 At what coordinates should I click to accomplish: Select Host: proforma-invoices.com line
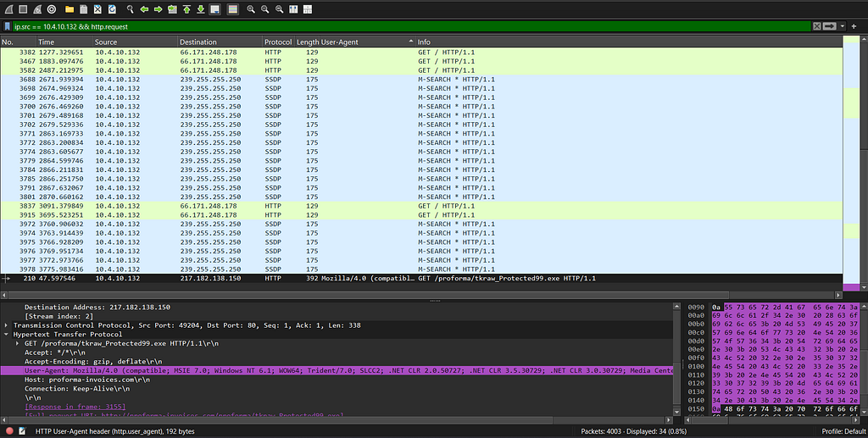(x=87, y=380)
